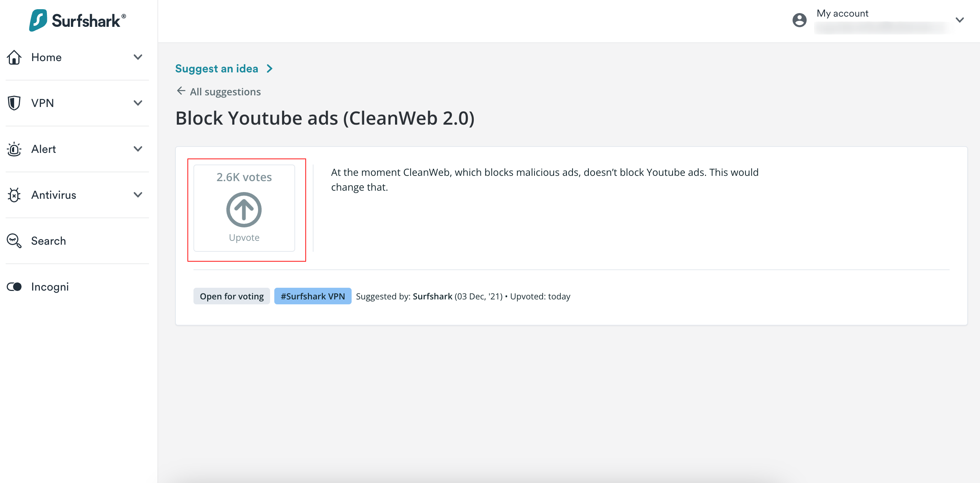Select the Antivirus bug icon
This screenshot has height=483, width=980.
click(x=14, y=195)
